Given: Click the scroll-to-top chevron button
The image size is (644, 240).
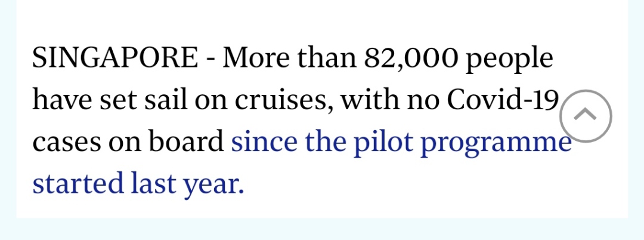Looking at the screenshot, I should pyautogui.click(x=586, y=116).
